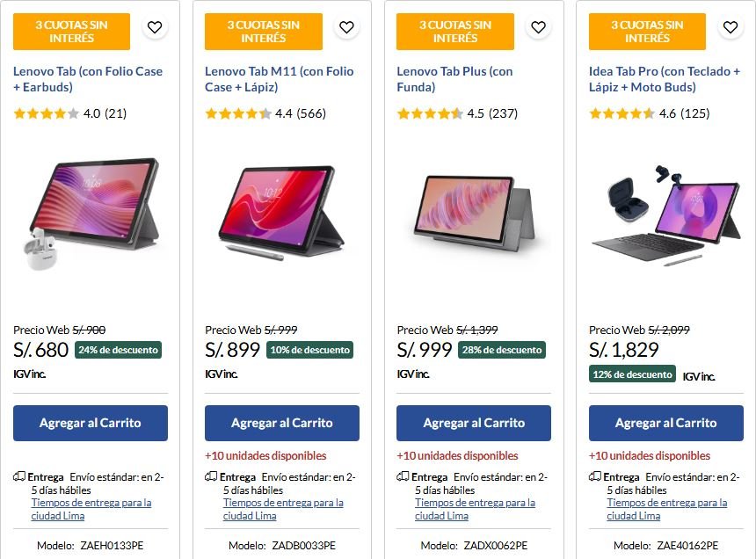Viewport: 756px width, 559px height.
Task: Add Lenovo Tab M11 to cart
Action: [x=282, y=423]
